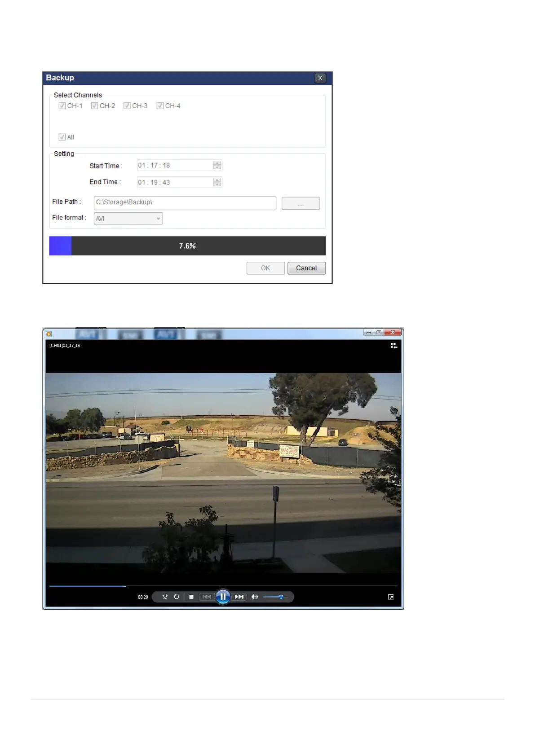Increase Start Time with the spinner arrow
535x756 pixels.
tap(217, 163)
